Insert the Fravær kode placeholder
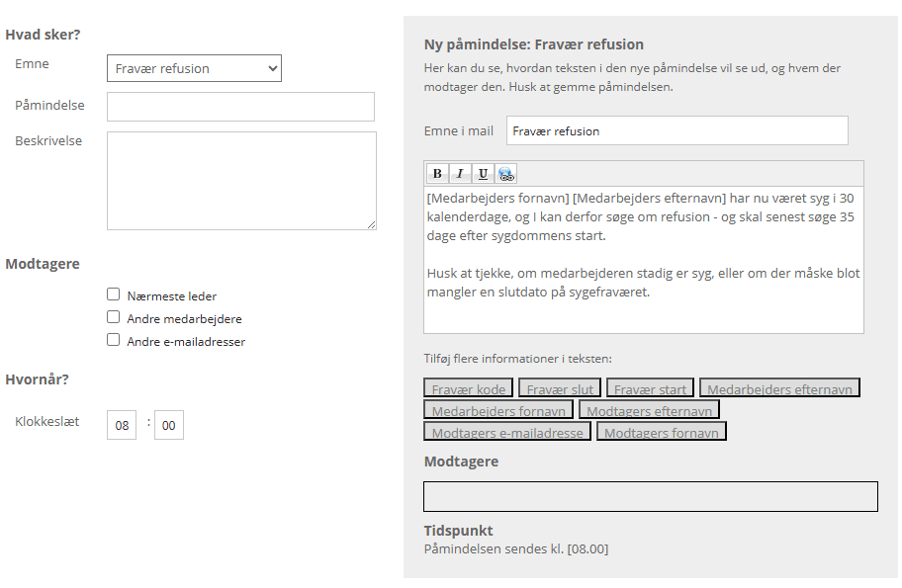902x588 pixels. pos(469,388)
